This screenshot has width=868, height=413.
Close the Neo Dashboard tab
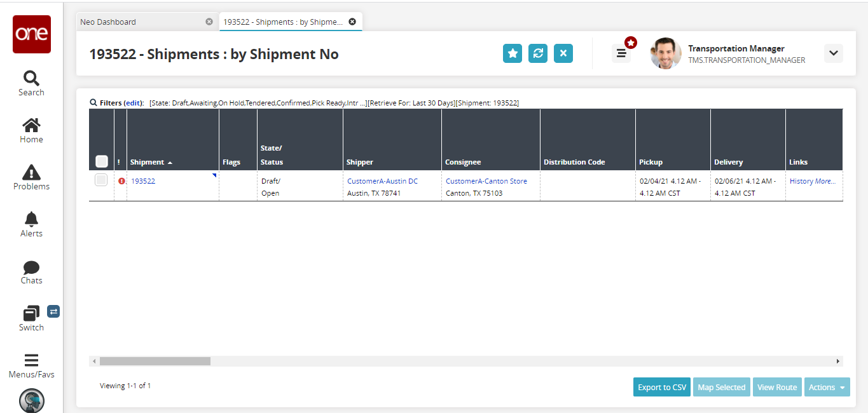tap(209, 22)
